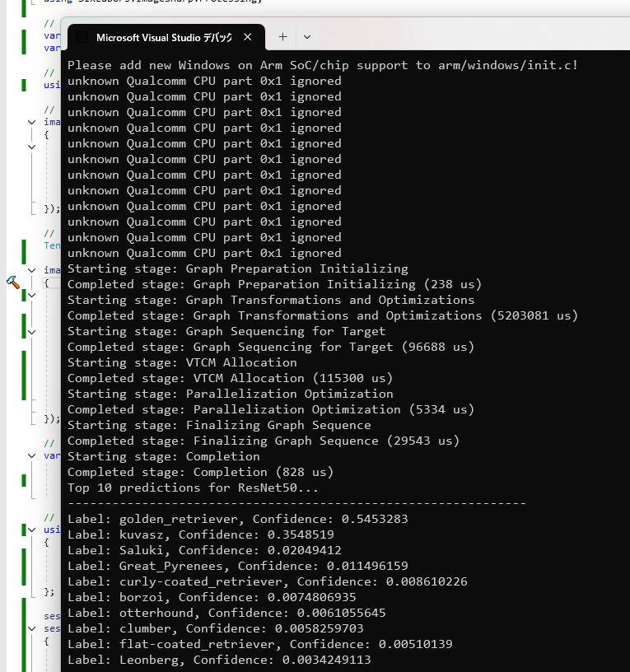
Task: Click 'Completed stage: VTCM Allocation (115300 us)' line
Action: click(x=230, y=378)
